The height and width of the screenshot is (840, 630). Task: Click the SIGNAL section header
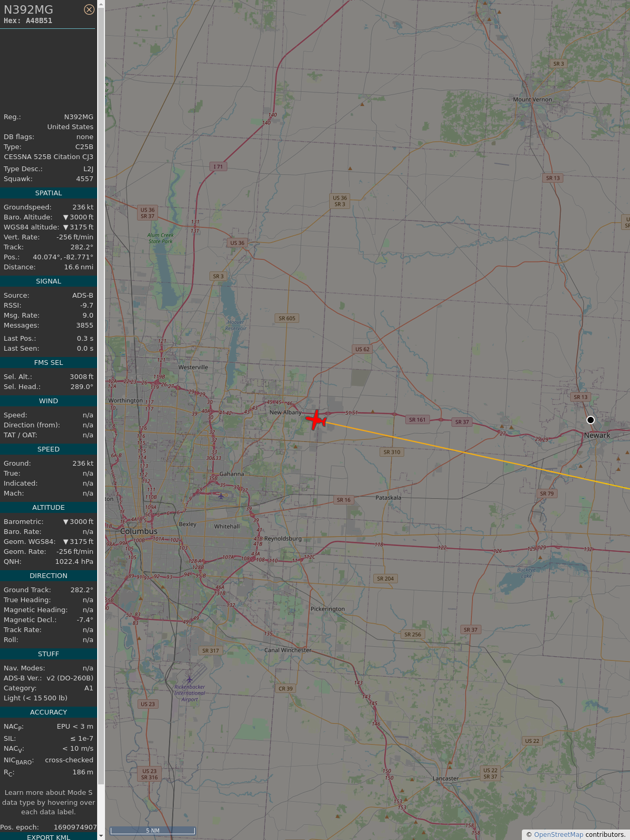[x=48, y=281]
